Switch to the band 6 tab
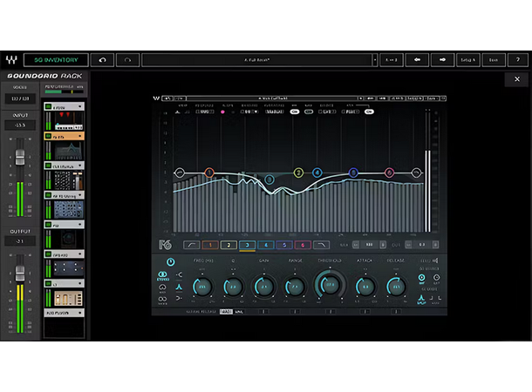The width and height of the screenshot is (532, 392). click(x=303, y=245)
